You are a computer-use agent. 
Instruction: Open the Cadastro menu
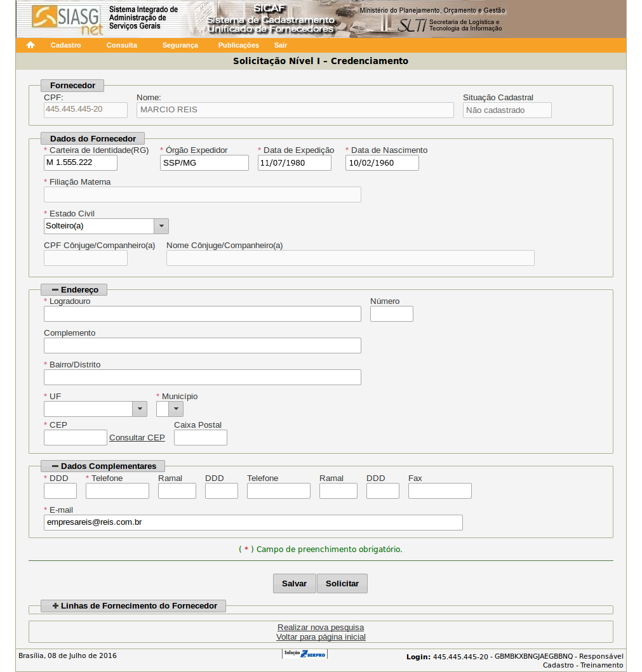click(x=65, y=45)
